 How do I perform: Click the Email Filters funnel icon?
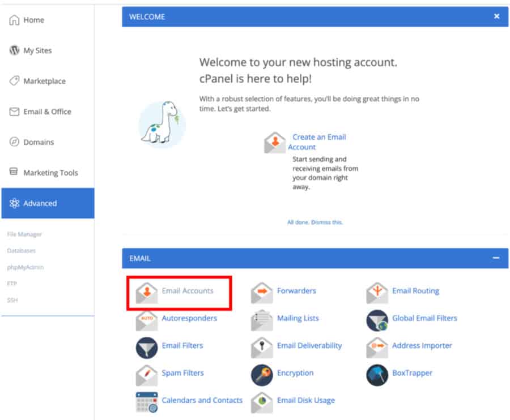pos(147,348)
